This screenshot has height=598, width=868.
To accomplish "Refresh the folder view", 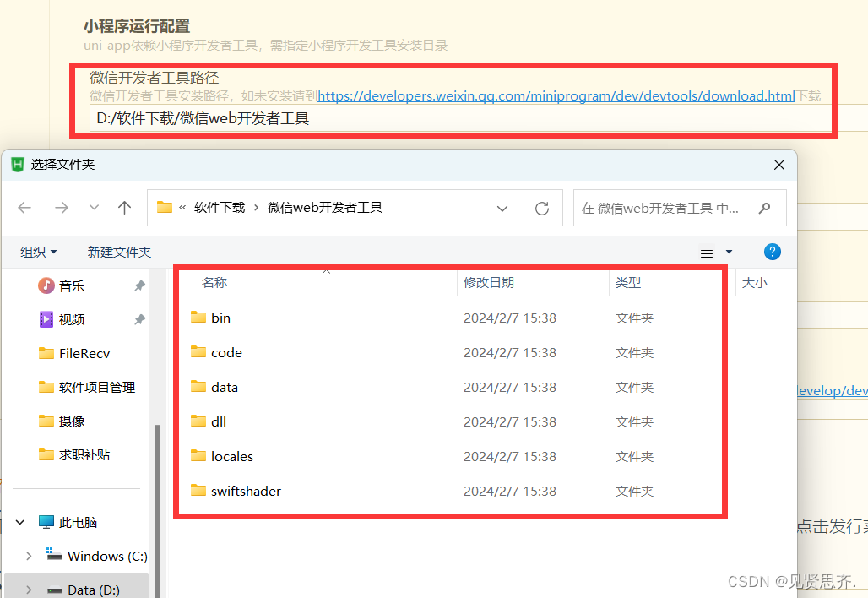I will tap(542, 208).
